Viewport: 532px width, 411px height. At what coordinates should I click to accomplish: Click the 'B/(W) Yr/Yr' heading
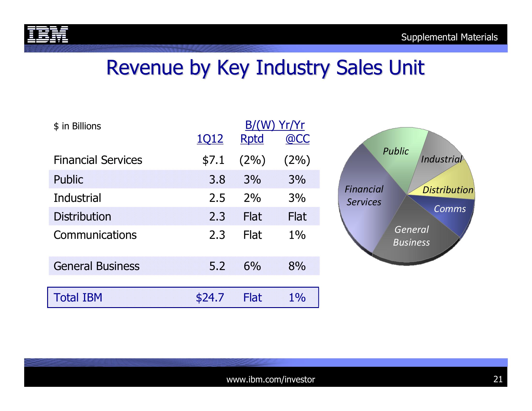[x=275, y=125]
